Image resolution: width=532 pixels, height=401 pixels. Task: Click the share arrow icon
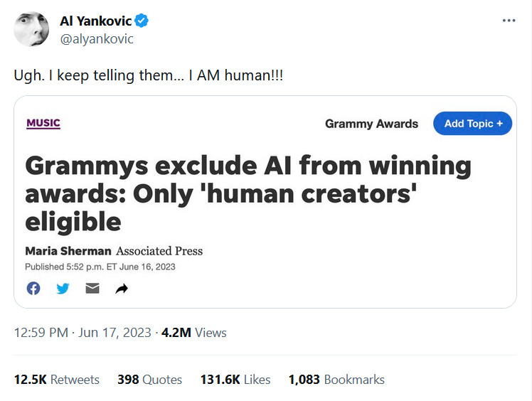point(122,288)
